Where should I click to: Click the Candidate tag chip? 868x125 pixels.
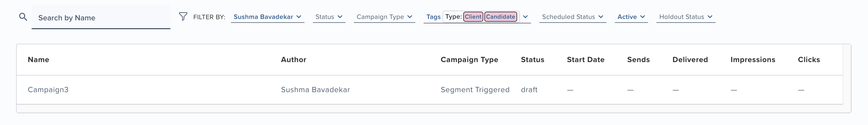click(x=500, y=16)
